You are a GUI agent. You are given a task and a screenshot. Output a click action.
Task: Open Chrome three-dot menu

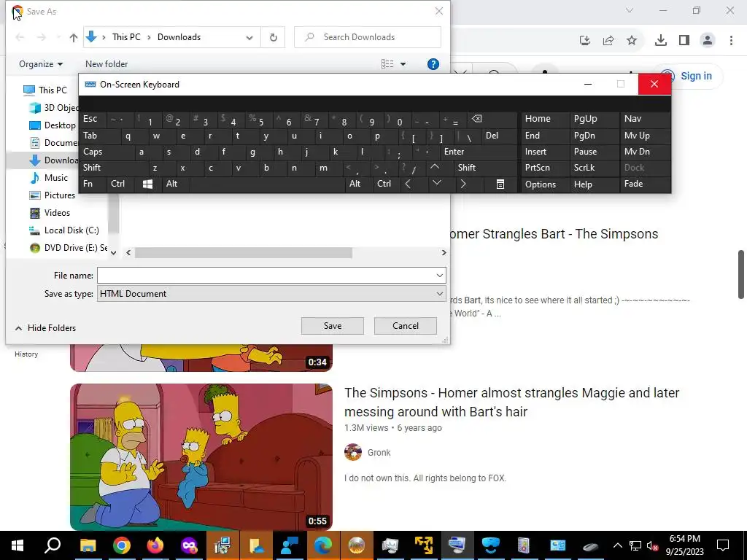pyautogui.click(x=731, y=41)
